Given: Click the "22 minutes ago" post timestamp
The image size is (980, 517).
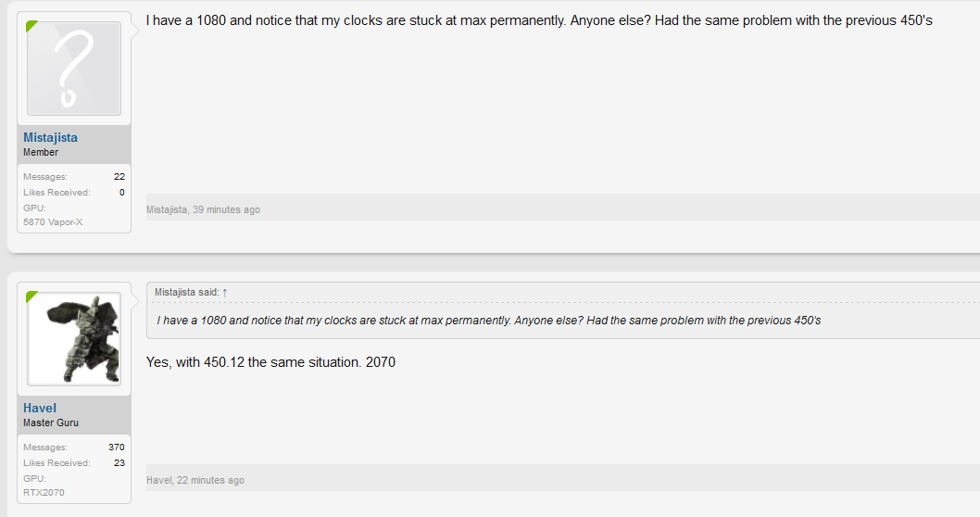Looking at the screenshot, I should coord(210,480).
